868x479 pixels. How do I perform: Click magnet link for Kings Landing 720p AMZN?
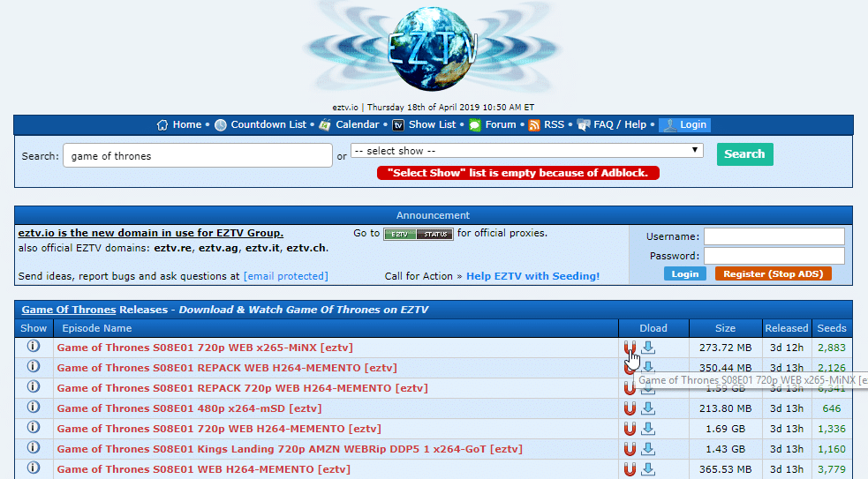pyautogui.click(x=630, y=449)
